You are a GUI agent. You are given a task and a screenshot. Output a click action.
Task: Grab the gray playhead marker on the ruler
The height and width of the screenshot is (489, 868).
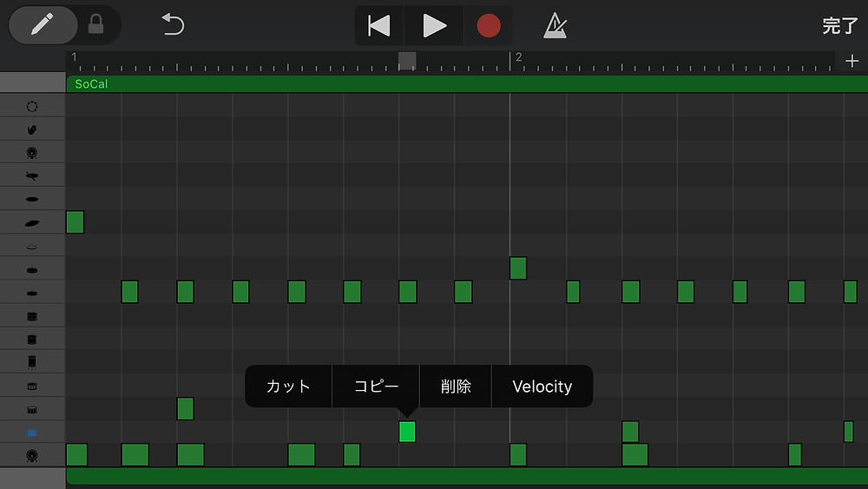tap(407, 61)
